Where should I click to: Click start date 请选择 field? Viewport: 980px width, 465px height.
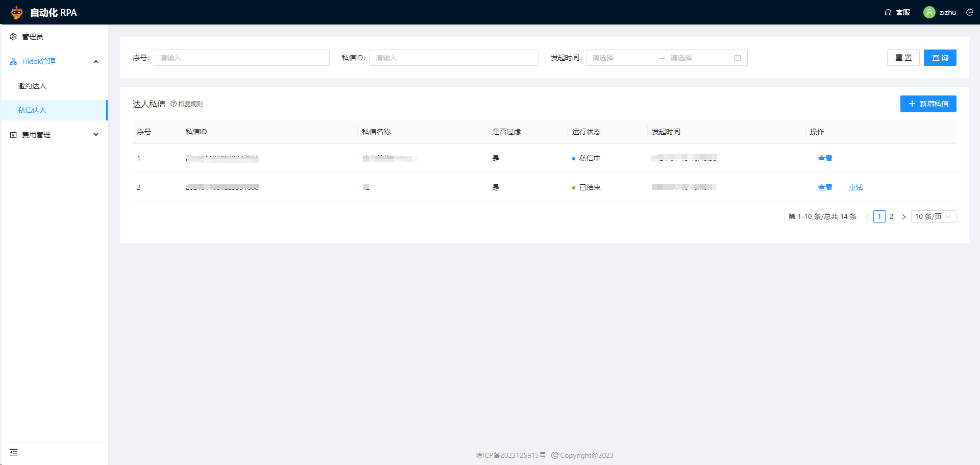tap(622, 58)
